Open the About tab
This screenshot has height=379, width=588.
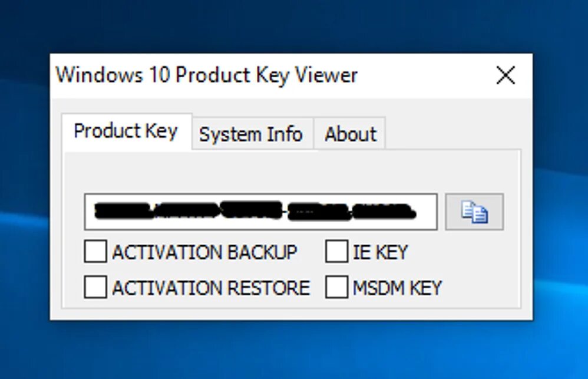pos(350,134)
